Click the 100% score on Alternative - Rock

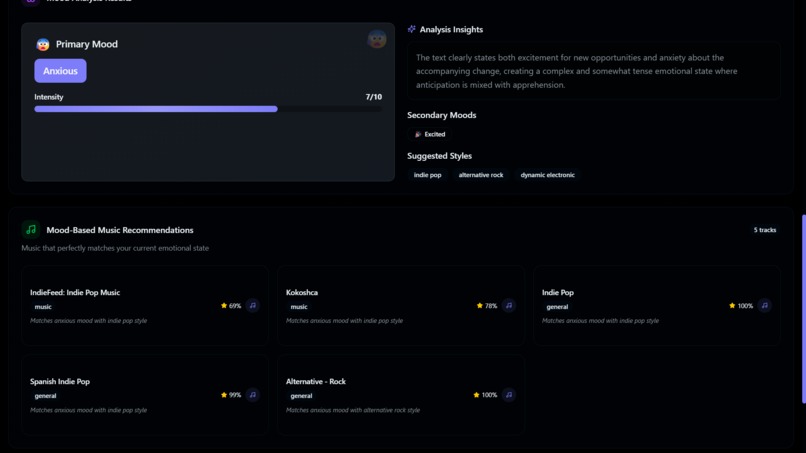(x=489, y=395)
